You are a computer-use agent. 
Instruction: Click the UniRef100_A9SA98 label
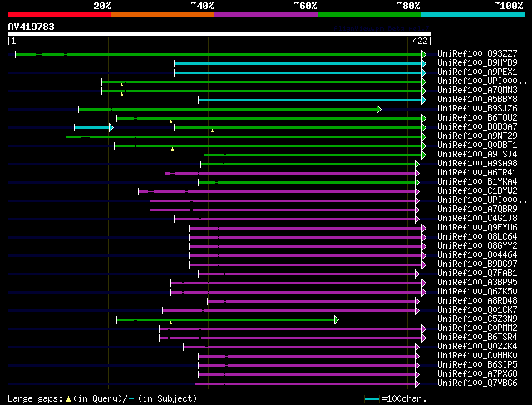(477, 164)
